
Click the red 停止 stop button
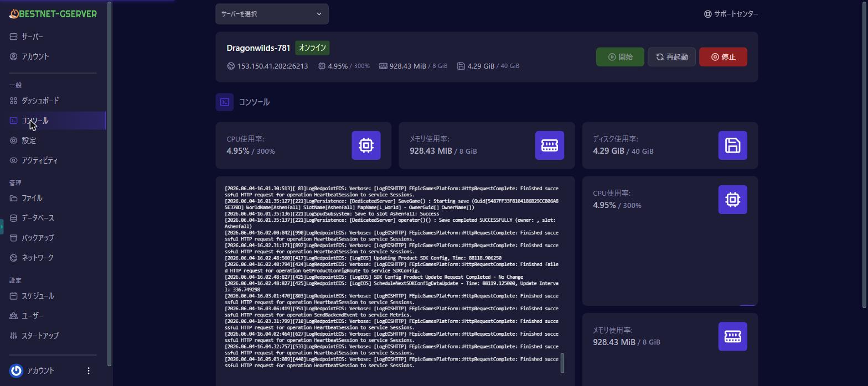723,57
